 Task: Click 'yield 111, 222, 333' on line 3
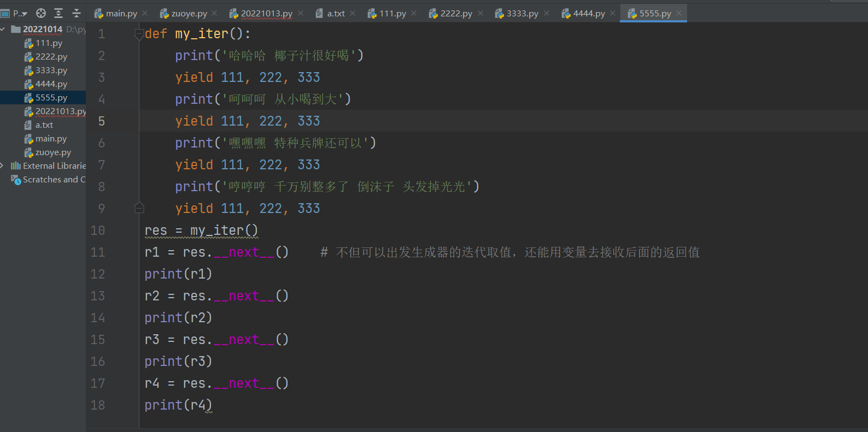coord(248,78)
